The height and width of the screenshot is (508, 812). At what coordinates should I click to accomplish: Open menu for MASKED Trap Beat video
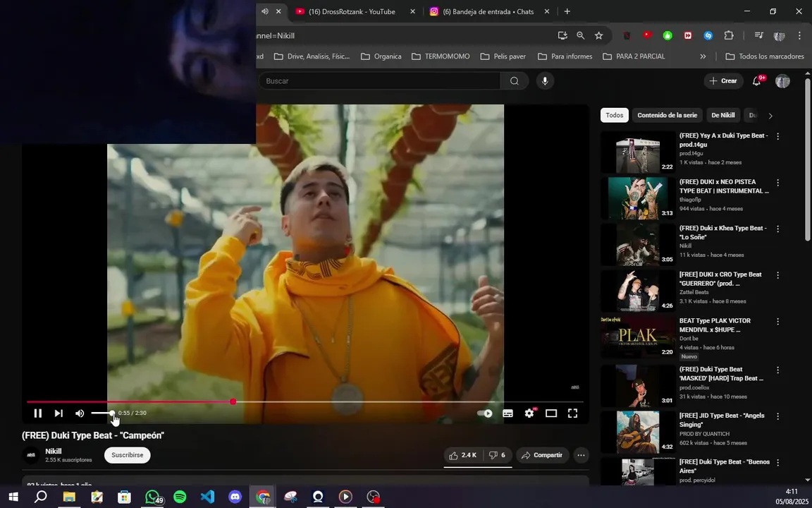click(x=778, y=370)
